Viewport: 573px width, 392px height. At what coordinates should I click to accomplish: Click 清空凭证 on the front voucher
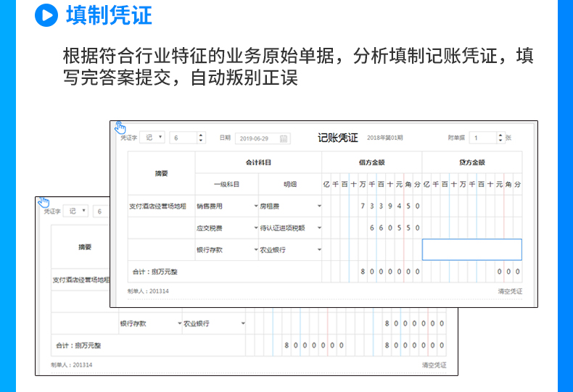click(508, 291)
